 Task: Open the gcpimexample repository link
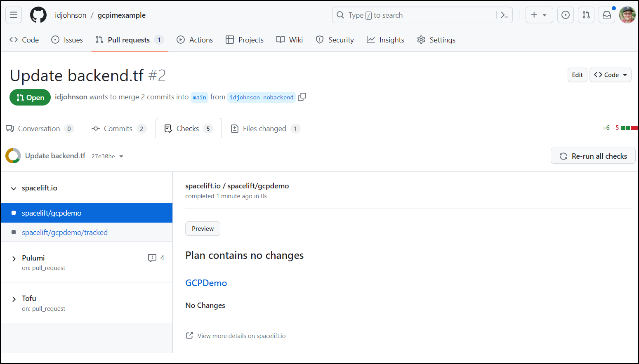(121, 15)
